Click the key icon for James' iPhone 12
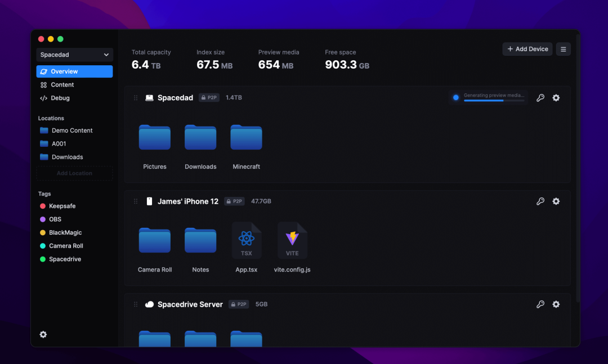608x364 pixels. click(x=540, y=201)
